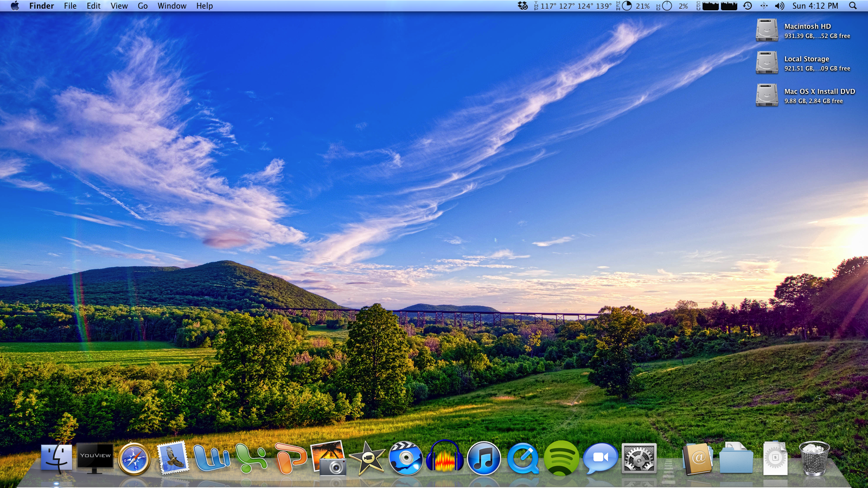The image size is (868, 488).
Task: Click the Sun 4:12 PM clock
Action: 815,6
